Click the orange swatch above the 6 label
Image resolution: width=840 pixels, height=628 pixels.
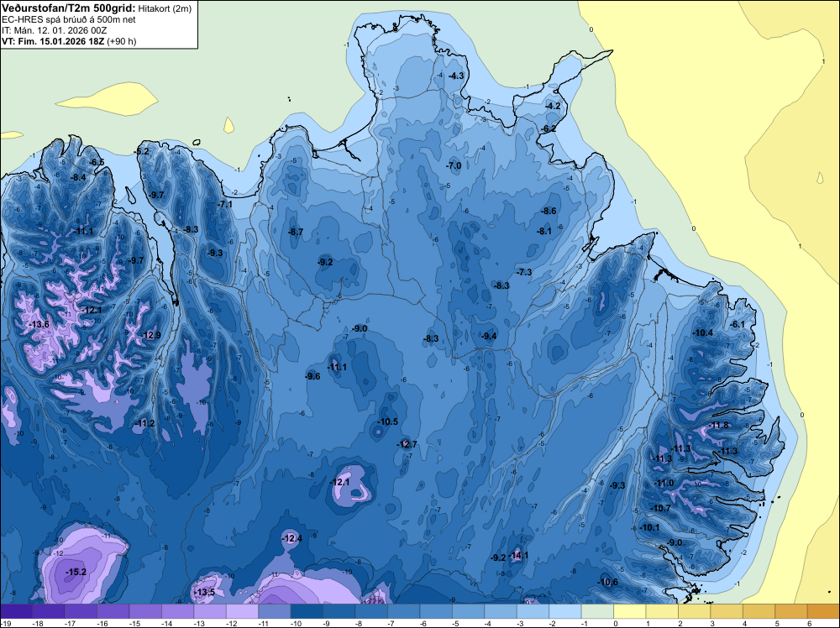[823, 611]
